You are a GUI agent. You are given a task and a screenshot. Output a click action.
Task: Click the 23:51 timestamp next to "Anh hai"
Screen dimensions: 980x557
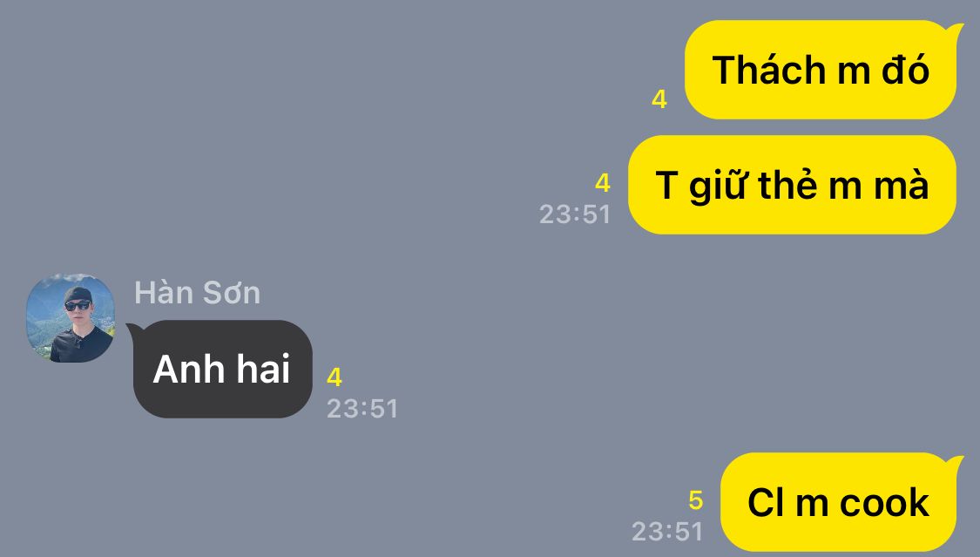pyautogui.click(x=362, y=408)
